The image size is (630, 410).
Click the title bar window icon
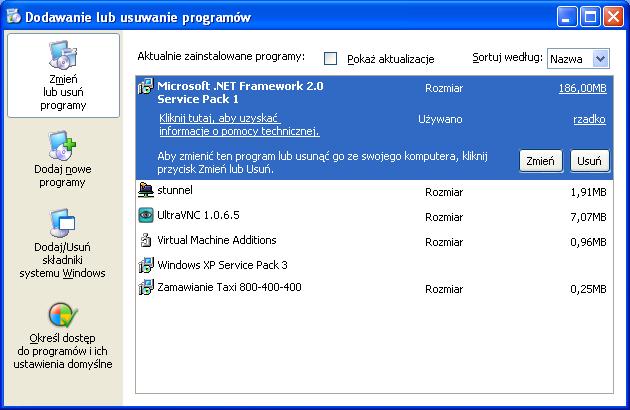13,16
